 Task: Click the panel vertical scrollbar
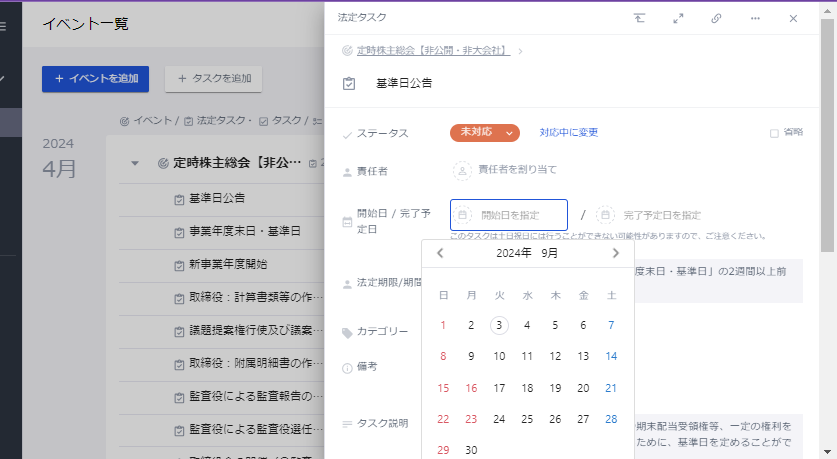pos(827,134)
